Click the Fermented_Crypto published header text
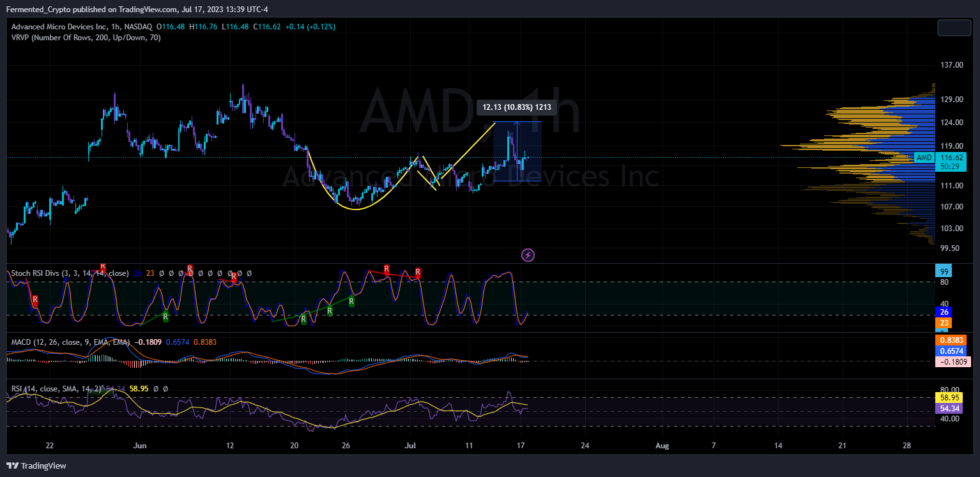This screenshot has width=980, height=477. pyautogui.click(x=137, y=9)
